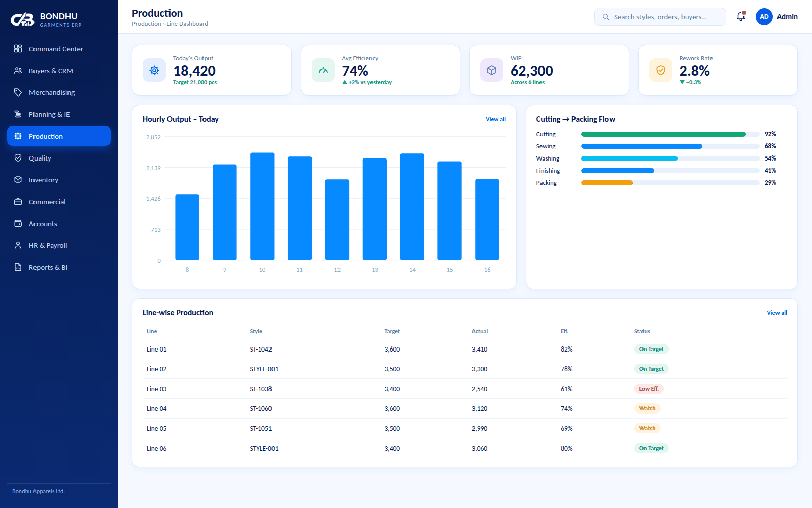The width and height of the screenshot is (812, 508).
Task: Click the Bondhu Apparels Ltd. footer text
Action: (x=39, y=491)
